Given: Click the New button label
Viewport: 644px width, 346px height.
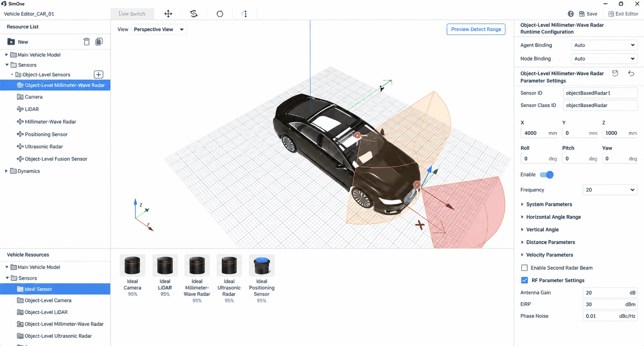Looking at the screenshot, I should (23, 42).
